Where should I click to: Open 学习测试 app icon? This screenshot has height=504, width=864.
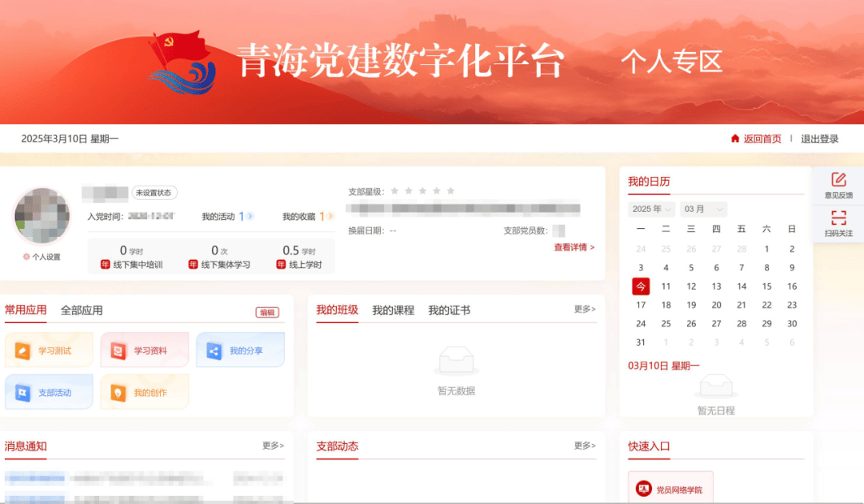(x=23, y=350)
